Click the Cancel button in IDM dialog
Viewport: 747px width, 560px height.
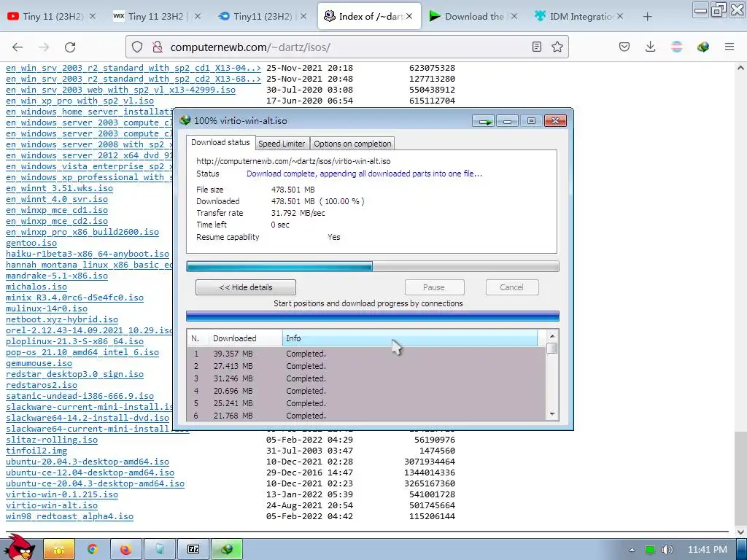coord(511,287)
